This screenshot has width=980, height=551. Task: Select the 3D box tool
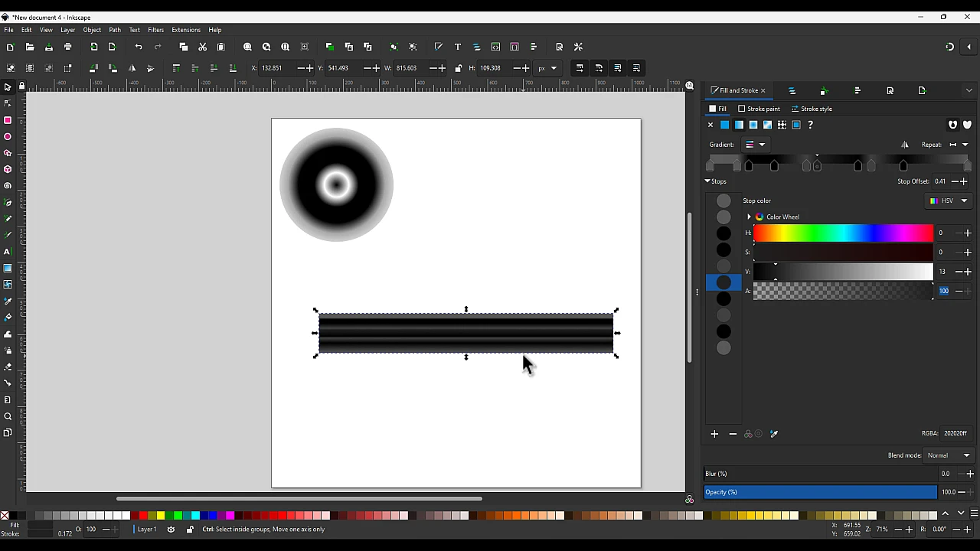coord(8,169)
